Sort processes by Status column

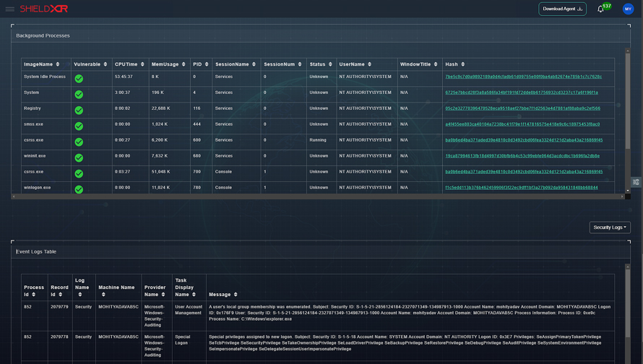point(330,64)
